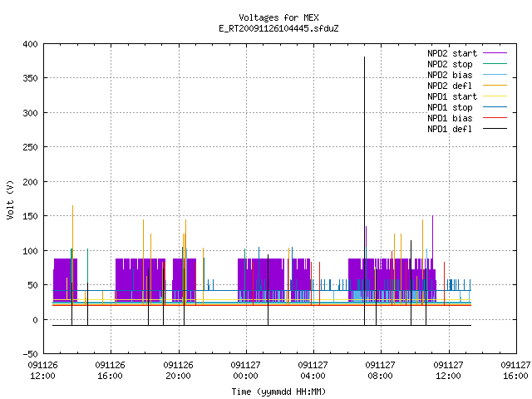The height and width of the screenshot is (399, 532).
Task: Click the x-axis tick '091126 16:00'
Action: click(111, 371)
